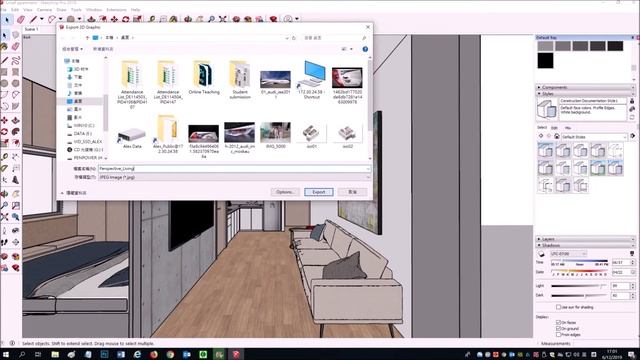Select the Move tool with four arrows
640x360 pixels.
tap(114, 19)
